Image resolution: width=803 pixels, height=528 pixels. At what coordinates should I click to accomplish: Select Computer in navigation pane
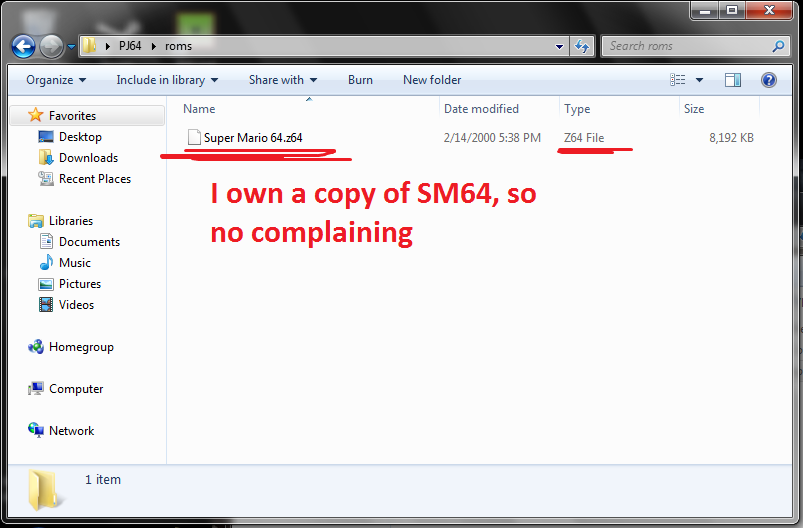click(x=76, y=389)
